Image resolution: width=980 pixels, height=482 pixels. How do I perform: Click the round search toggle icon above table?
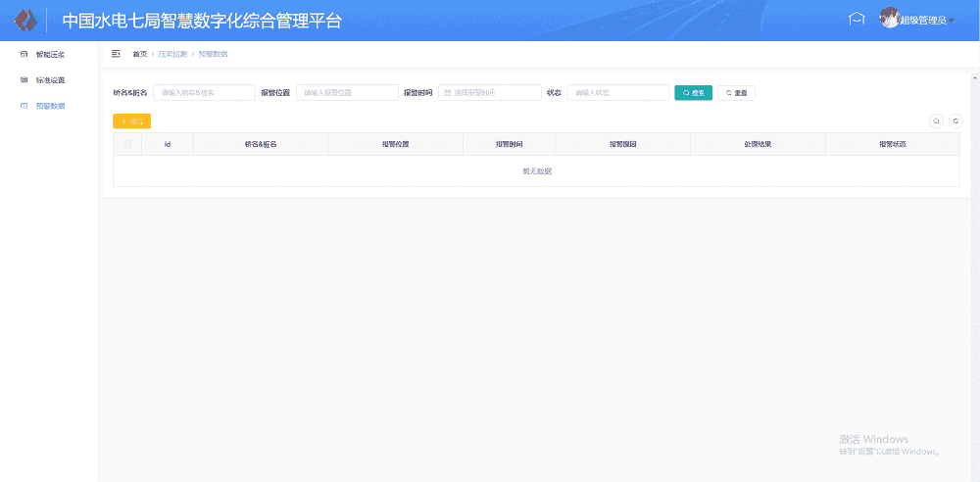point(936,120)
